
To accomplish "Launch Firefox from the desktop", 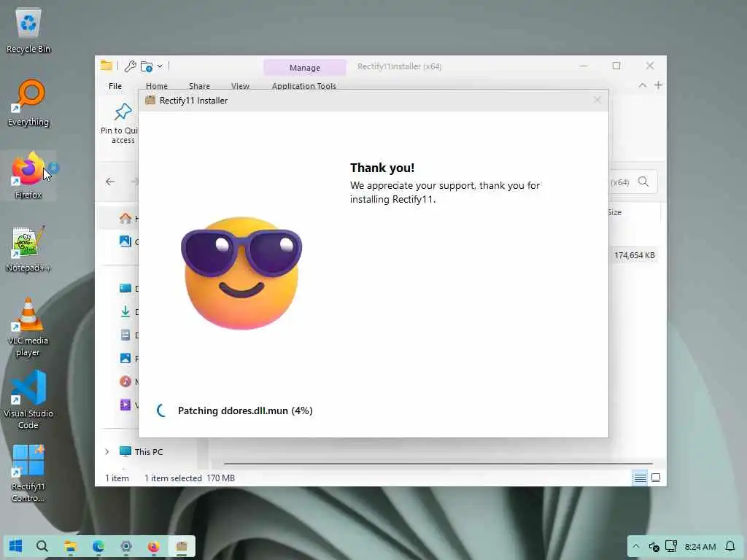I will [x=28, y=175].
